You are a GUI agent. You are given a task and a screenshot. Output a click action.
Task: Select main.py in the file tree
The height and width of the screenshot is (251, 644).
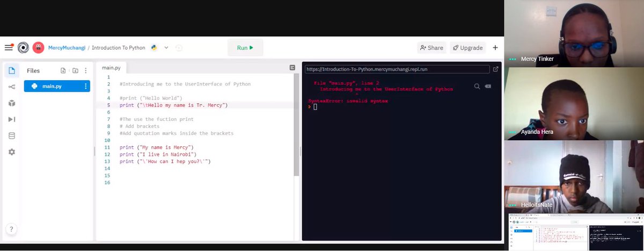[x=57, y=86]
